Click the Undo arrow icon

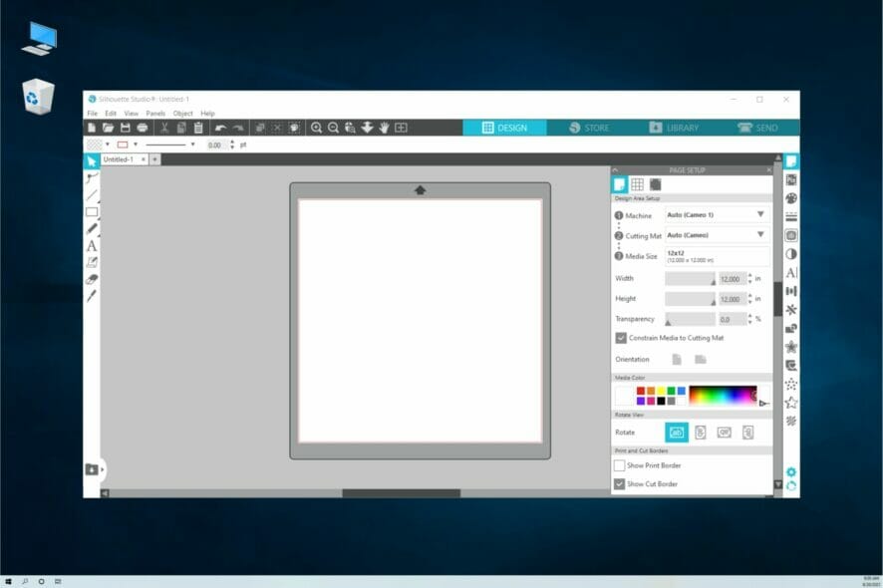point(221,128)
